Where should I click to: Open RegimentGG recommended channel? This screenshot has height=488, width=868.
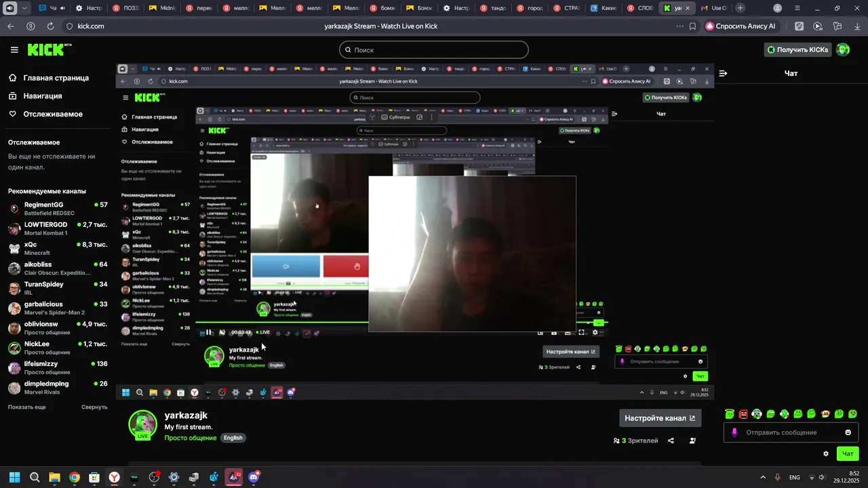pos(58,209)
